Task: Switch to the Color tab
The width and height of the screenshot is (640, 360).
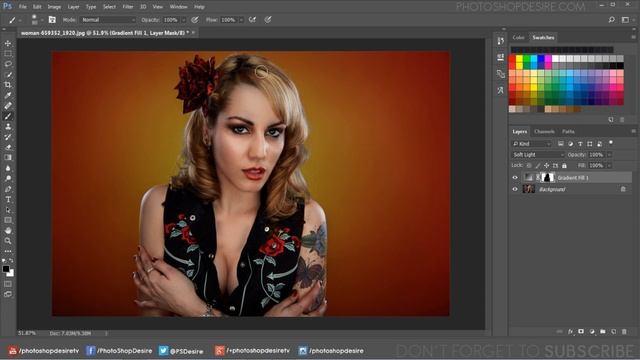Action: [518, 38]
